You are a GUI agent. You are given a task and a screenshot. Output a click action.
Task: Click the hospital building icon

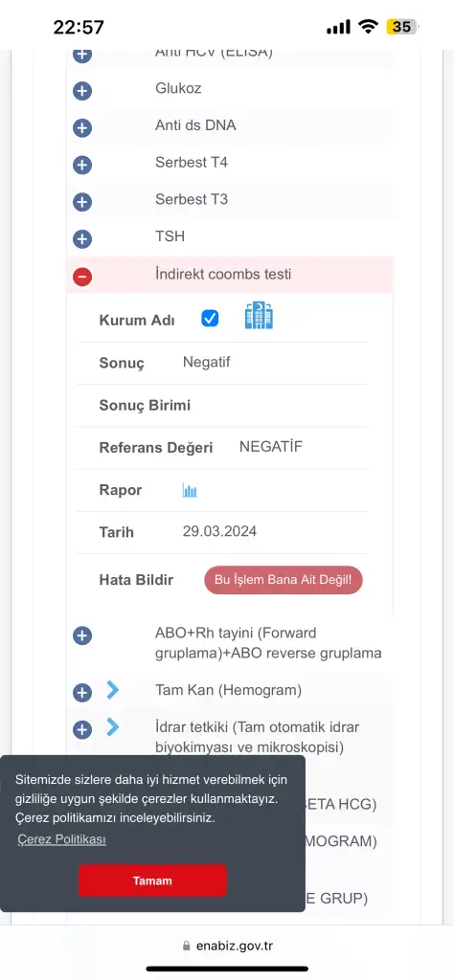(259, 316)
